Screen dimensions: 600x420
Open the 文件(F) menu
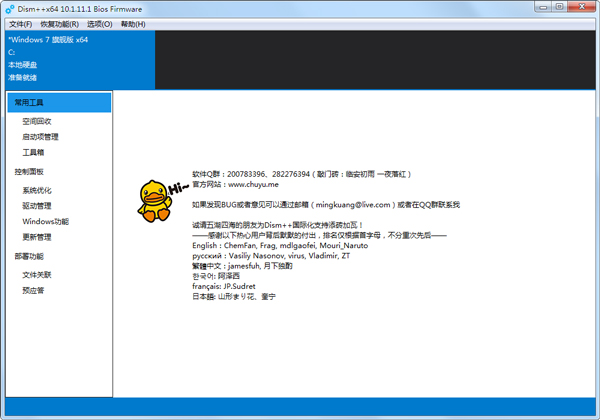coord(21,24)
